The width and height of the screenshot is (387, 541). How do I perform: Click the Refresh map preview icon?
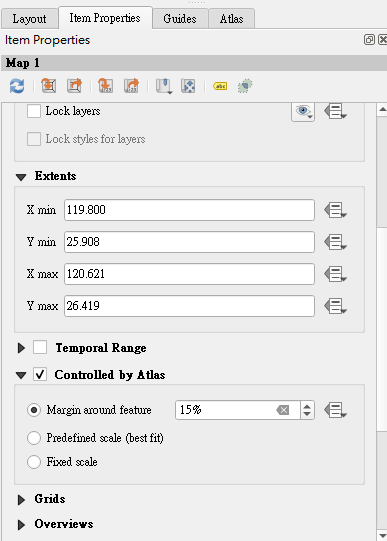pyautogui.click(x=17, y=86)
